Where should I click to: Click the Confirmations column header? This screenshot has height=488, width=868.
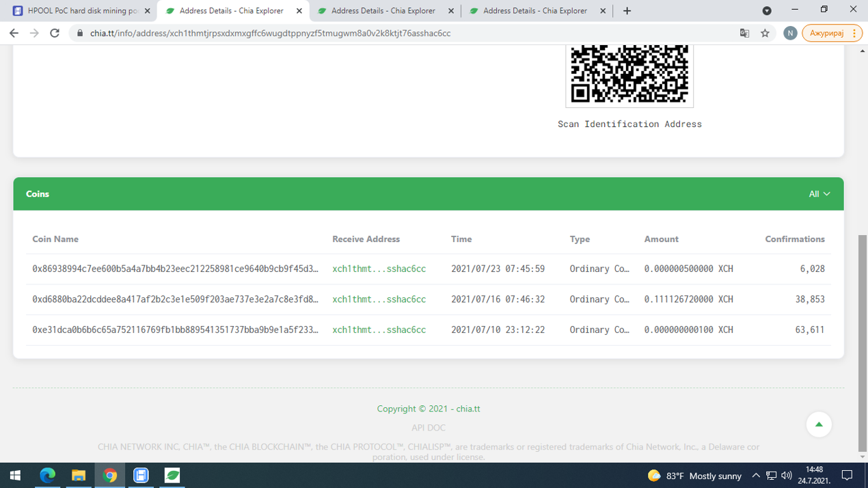point(795,239)
